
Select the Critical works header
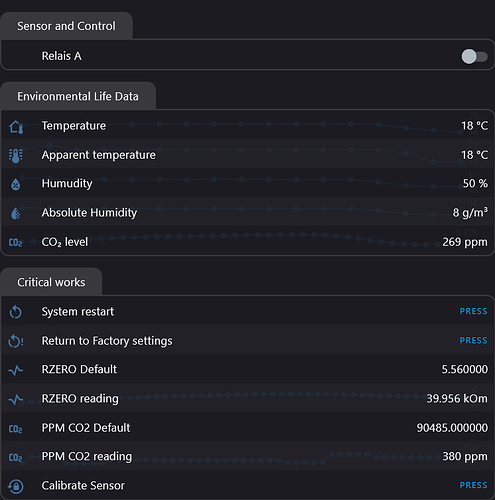pyautogui.click(x=51, y=282)
